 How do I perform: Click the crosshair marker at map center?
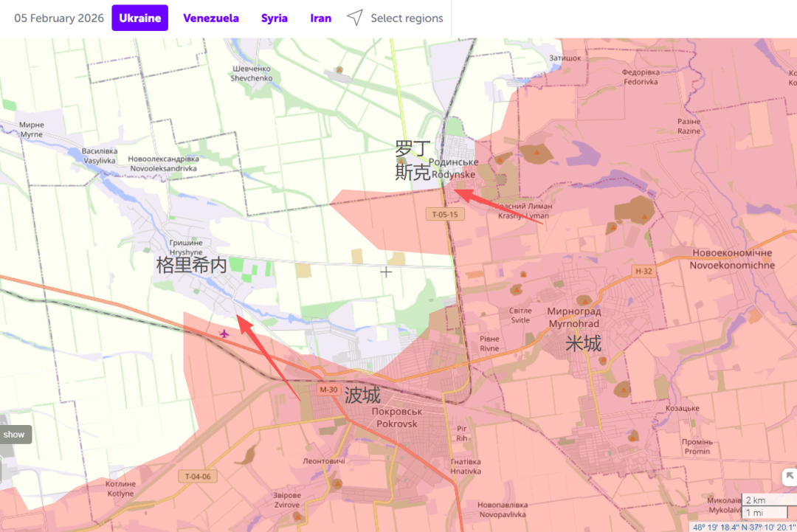[x=386, y=272]
